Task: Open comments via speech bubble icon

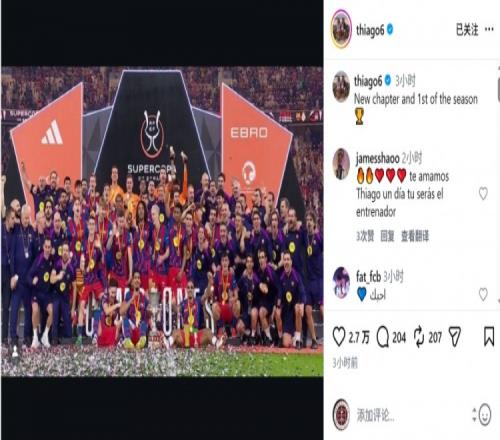Action: [383, 337]
